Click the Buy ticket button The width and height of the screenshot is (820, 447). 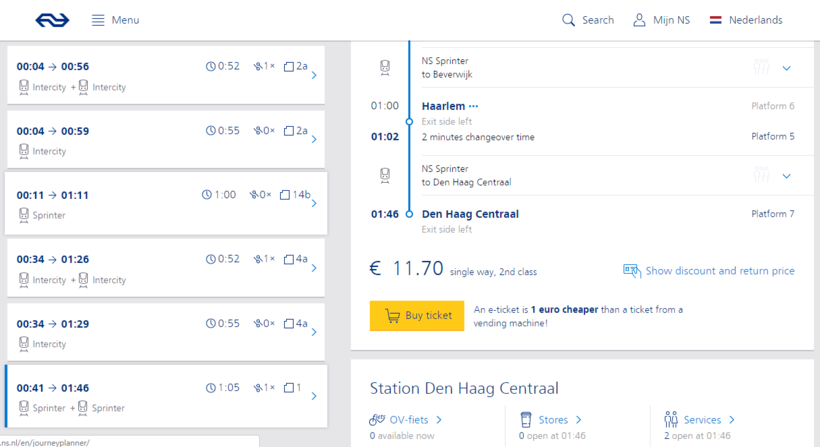point(417,316)
